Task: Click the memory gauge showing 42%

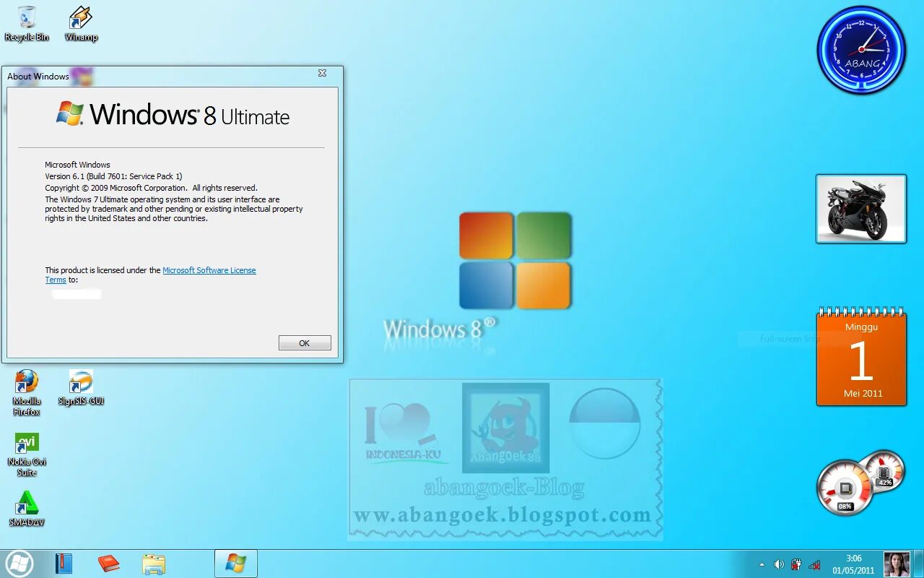Action: pyautogui.click(x=884, y=470)
